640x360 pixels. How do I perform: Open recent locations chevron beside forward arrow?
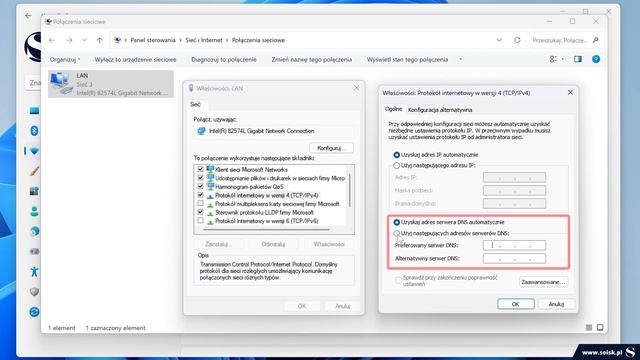(x=84, y=40)
